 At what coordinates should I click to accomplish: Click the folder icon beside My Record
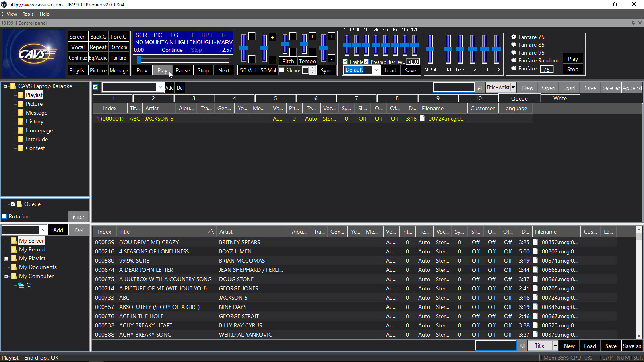pos(14,249)
